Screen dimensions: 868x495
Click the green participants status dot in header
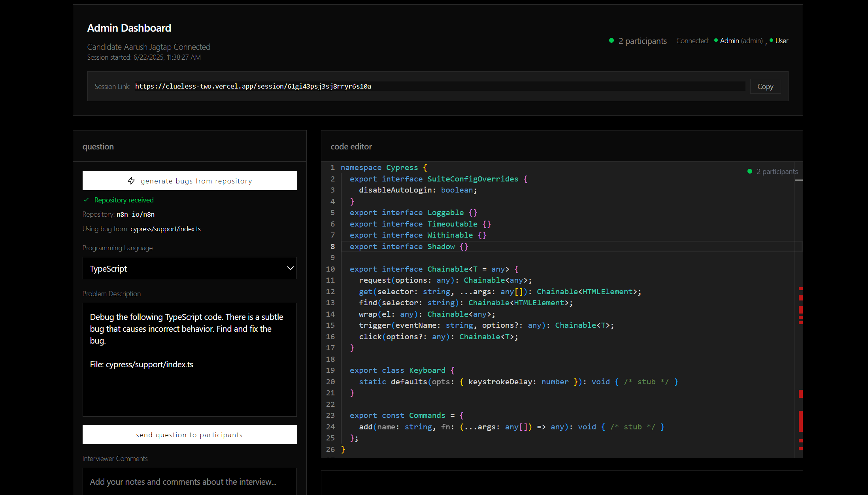pos(611,41)
